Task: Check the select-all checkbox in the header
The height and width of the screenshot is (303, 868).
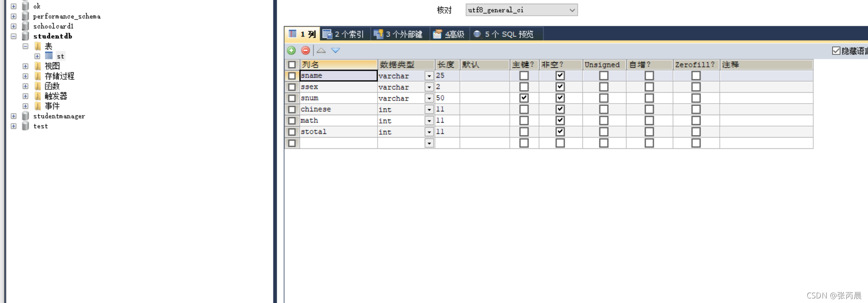Action: 292,64
